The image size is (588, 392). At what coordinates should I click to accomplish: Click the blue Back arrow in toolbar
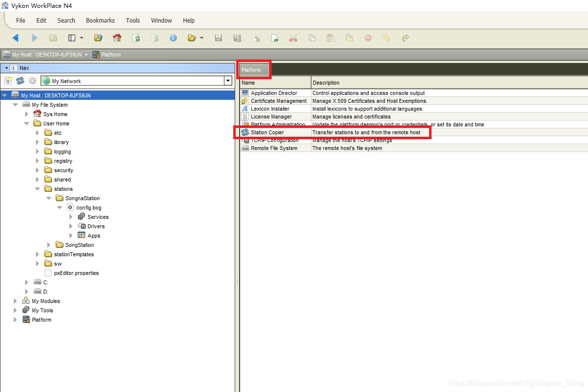pos(15,38)
